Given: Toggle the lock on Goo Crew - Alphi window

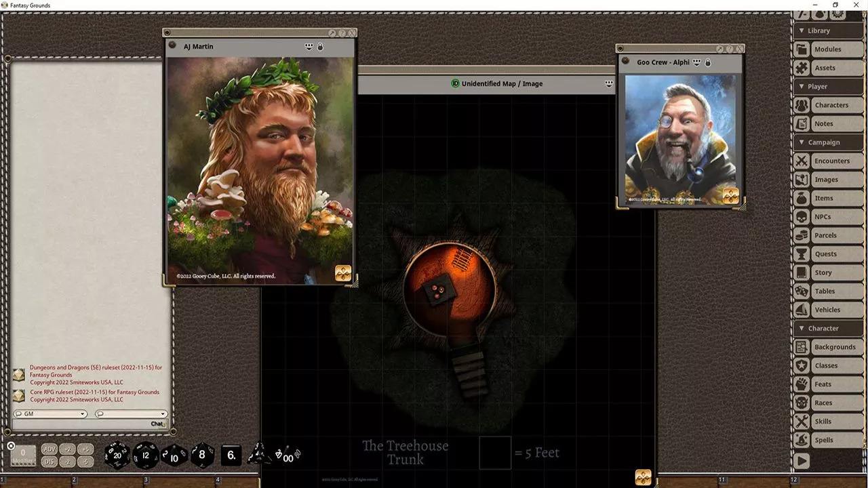Looking at the screenshot, I should click(x=707, y=62).
